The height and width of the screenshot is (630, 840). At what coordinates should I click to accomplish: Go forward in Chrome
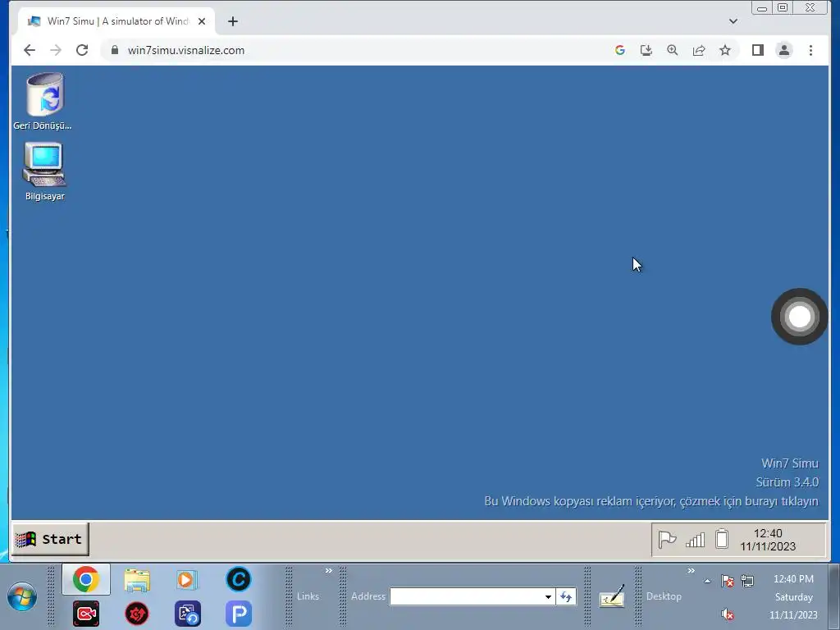56,50
